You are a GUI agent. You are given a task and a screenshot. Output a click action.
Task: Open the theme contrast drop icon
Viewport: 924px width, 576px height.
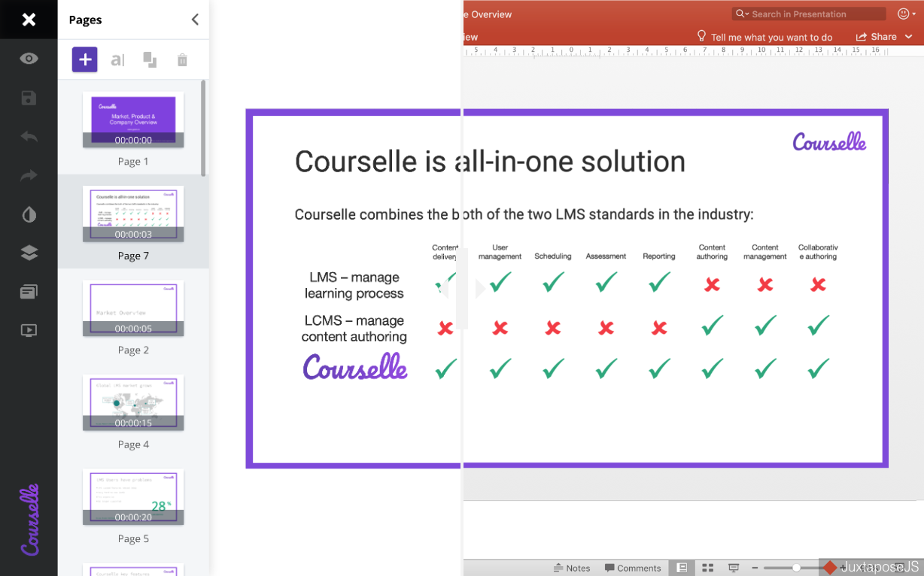29,215
